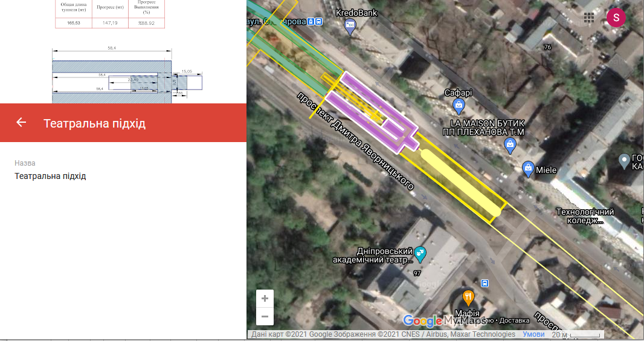Open the Google apps grid
Viewport: 644px width, 341px height.
pyautogui.click(x=589, y=18)
